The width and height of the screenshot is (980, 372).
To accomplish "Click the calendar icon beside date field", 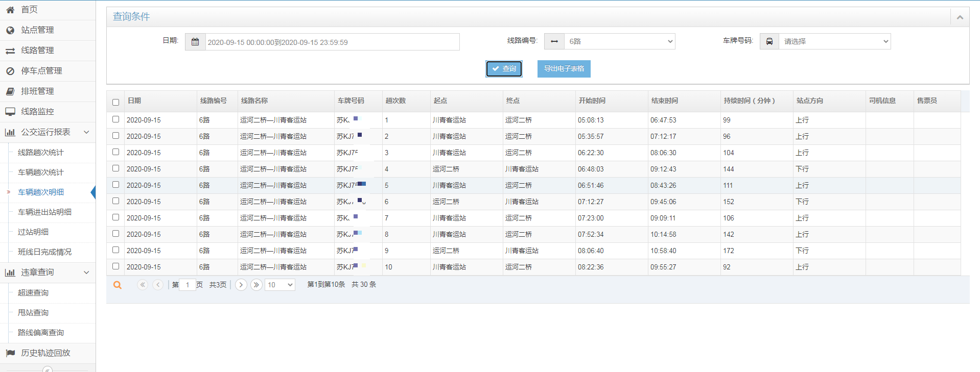I will [x=195, y=42].
